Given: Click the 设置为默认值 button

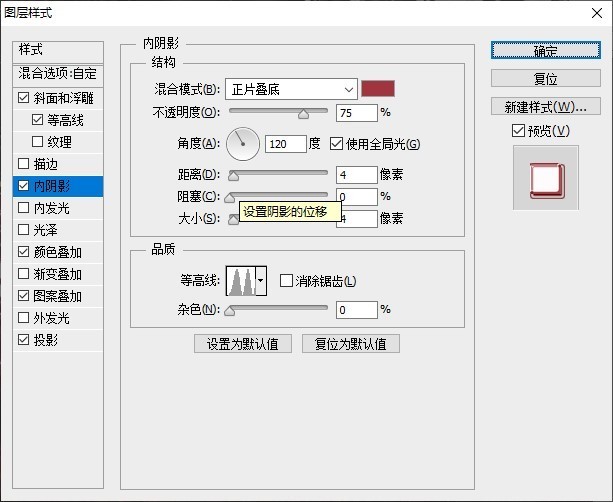Looking at the screenshot, I should [x=243, y=344].
